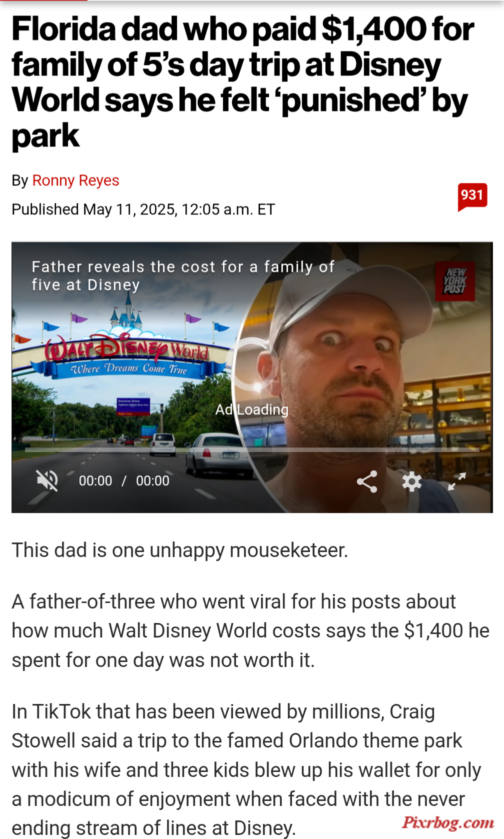504x839 pixels.
Task: Click the "unhappy mouseketeer" sentence
Action: (x=180, y=550)
